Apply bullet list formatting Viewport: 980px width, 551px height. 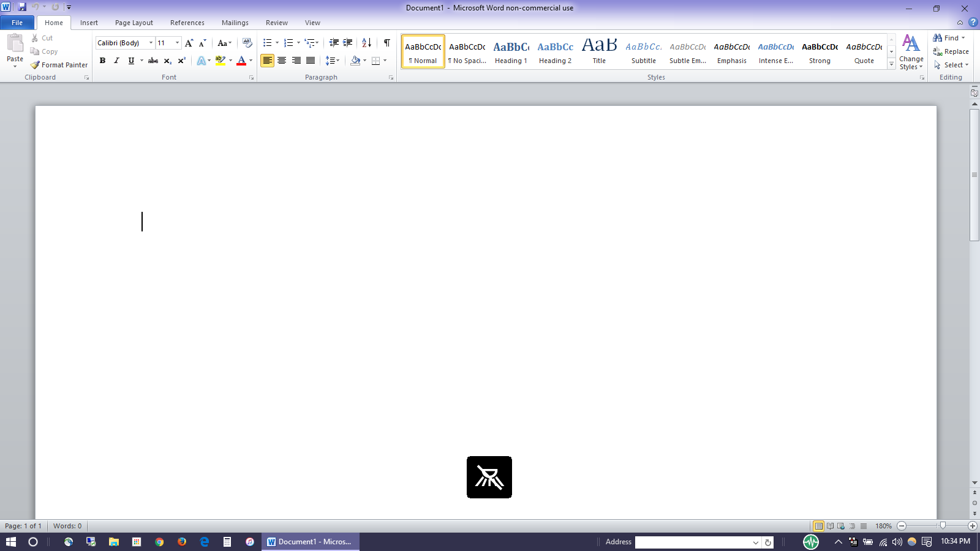(267, 43)
